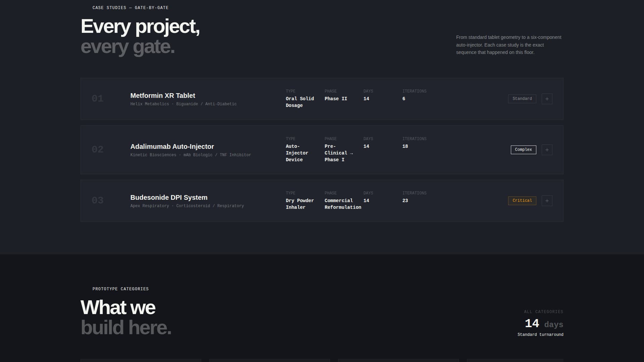Expand the Budesonide DPI System plus icon

(547, 201)
